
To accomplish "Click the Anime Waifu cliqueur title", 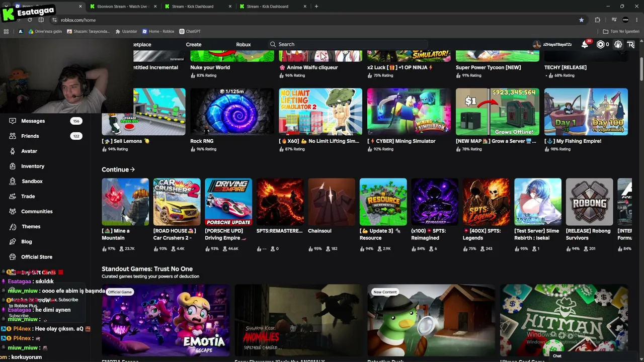I will tap(308, 67).
